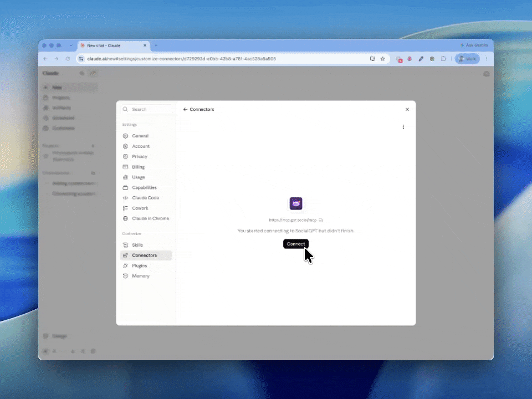Open the tab search dropdown arrow
Image resolution: width=532 pixels, height=399 pixels.
pyautogui.click(x=71, y=45)
